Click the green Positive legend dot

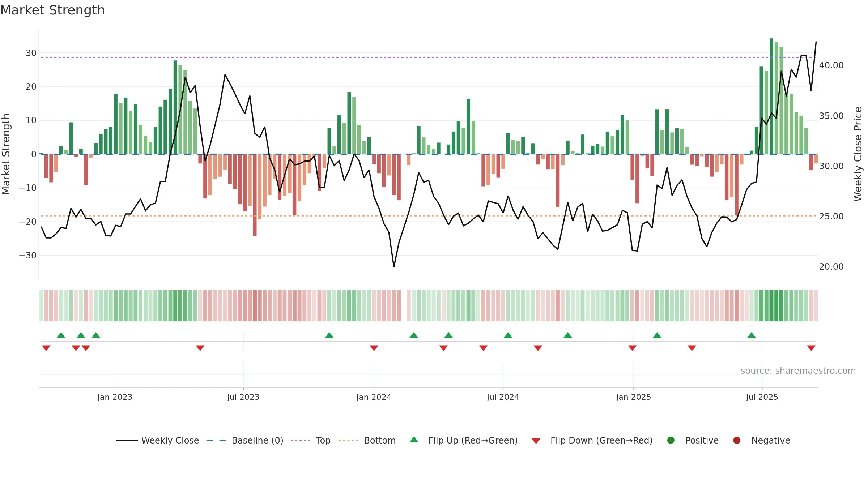671,440
